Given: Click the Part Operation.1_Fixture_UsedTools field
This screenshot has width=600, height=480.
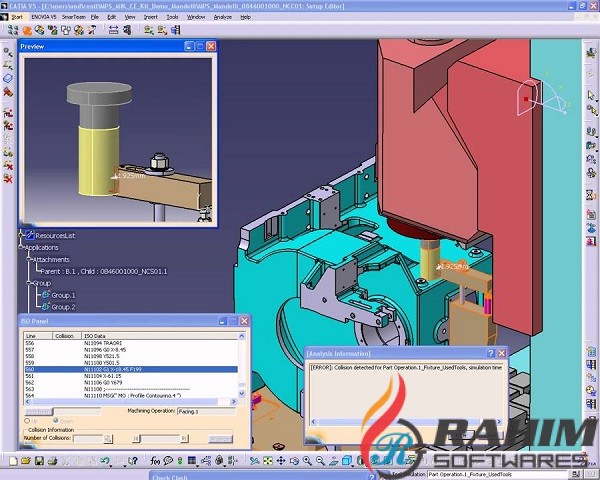Looking at the screenshot, I should tap(497, 474).
